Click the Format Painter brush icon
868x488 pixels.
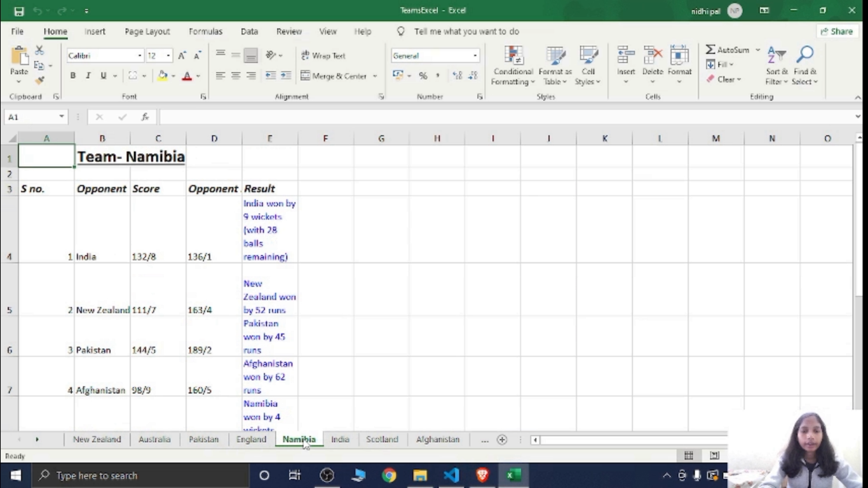[39, 81]
